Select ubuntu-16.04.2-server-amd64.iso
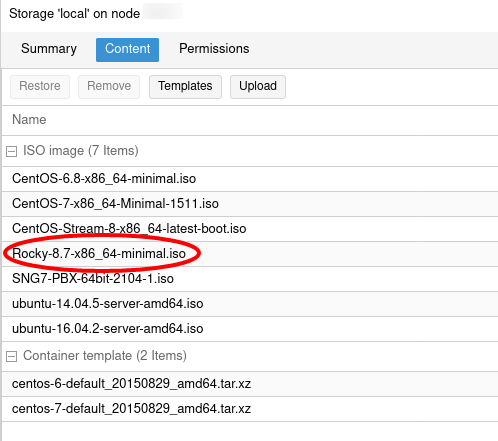Image resolution: width=498 pixels, height=441 pixels. tap(250, 329)
